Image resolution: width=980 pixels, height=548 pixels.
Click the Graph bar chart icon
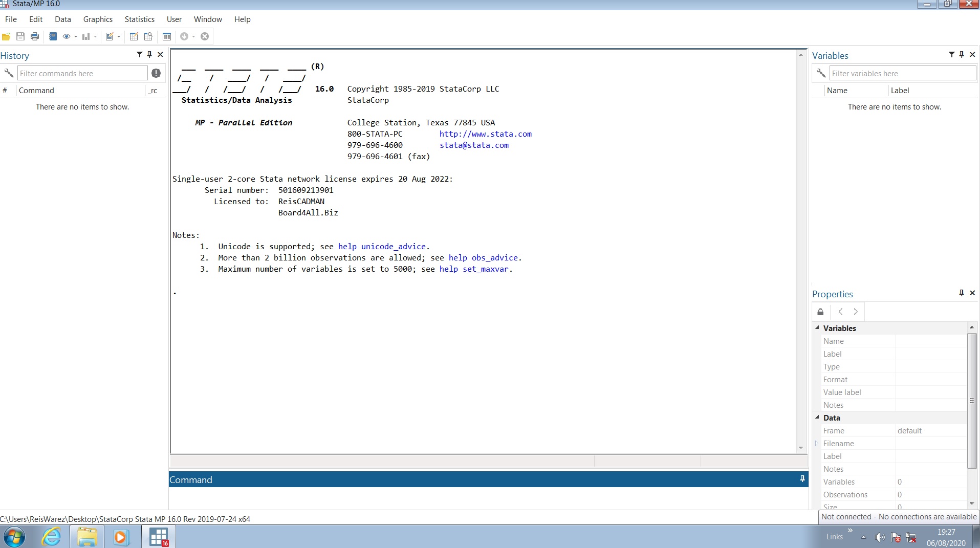click(x=86, y=36)
